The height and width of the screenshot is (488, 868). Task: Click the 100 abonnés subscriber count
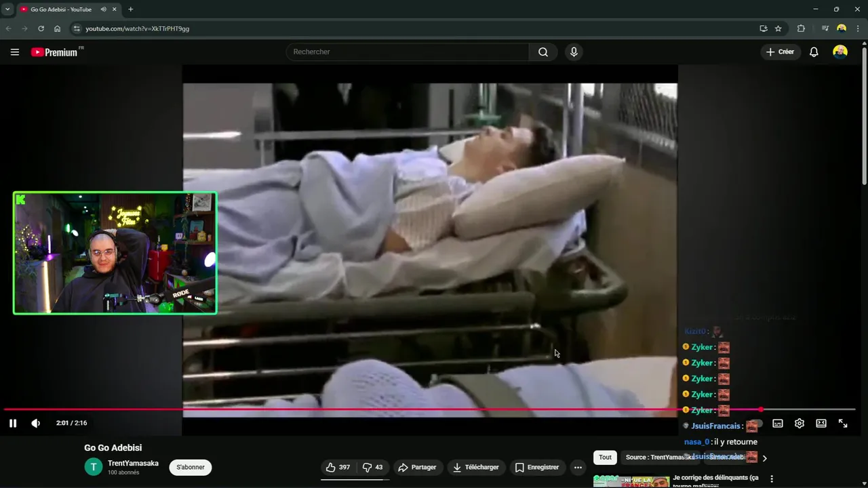pyautogui.click(x=123, y=472)
